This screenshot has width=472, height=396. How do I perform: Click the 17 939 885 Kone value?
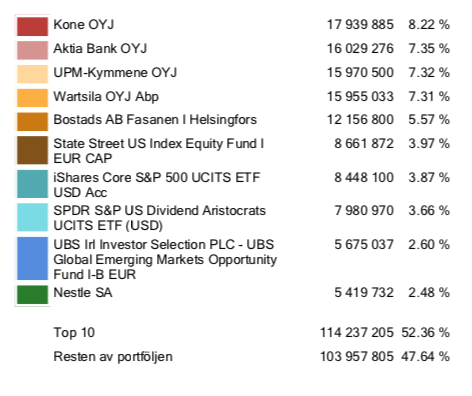point(360,25)
